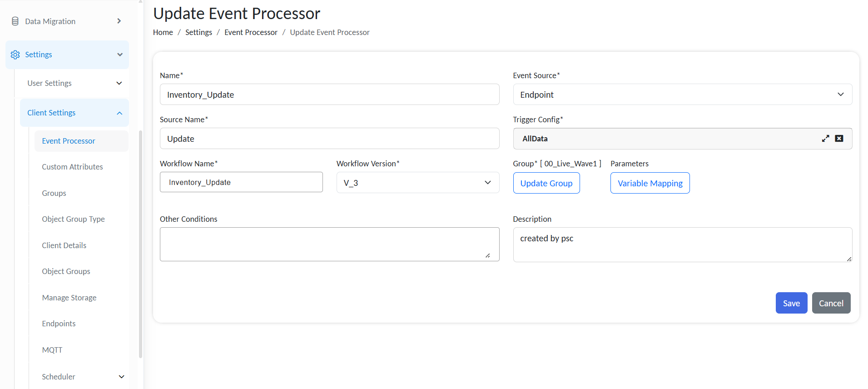Clear the Trigger Config AllData entry
The width and height of the screenshot is (868, 389).
click(x=839, y=139)
